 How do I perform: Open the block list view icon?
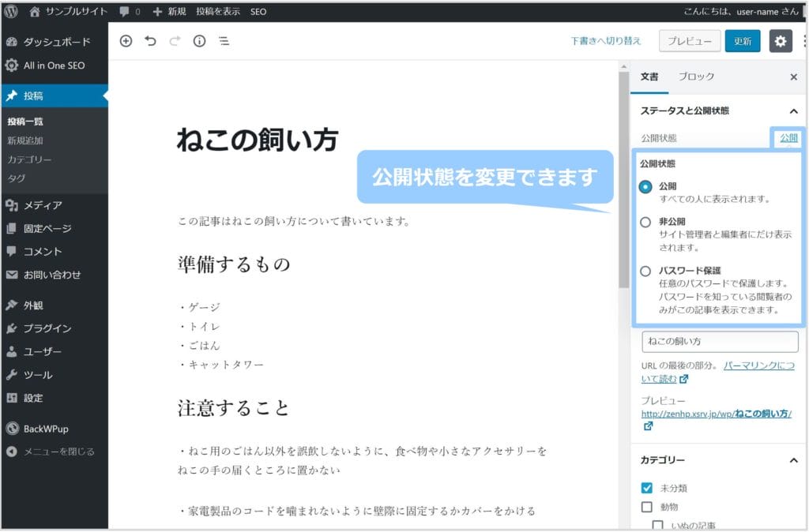224,42
